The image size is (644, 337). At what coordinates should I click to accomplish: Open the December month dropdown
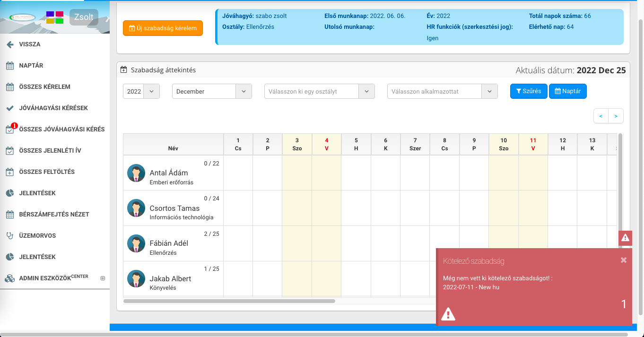212,91
